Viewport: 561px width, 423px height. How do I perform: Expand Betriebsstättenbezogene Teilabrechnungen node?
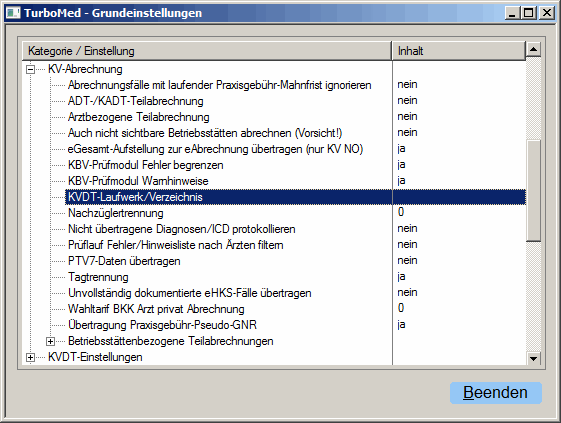(50, 342)
